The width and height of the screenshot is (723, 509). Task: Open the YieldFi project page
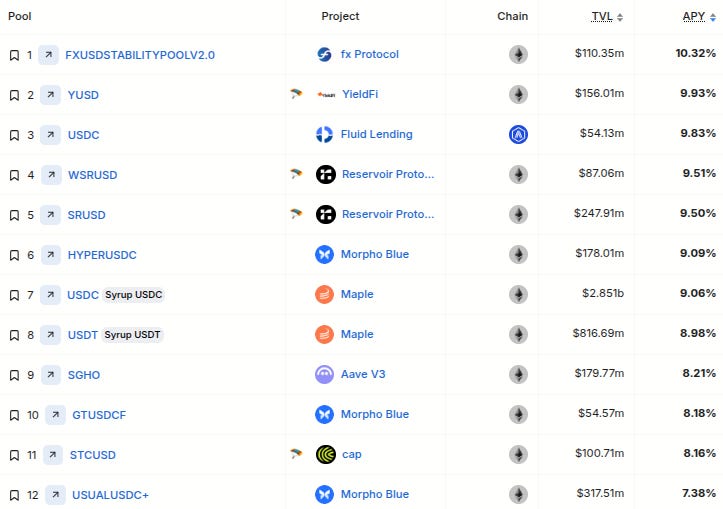point(360,94)
